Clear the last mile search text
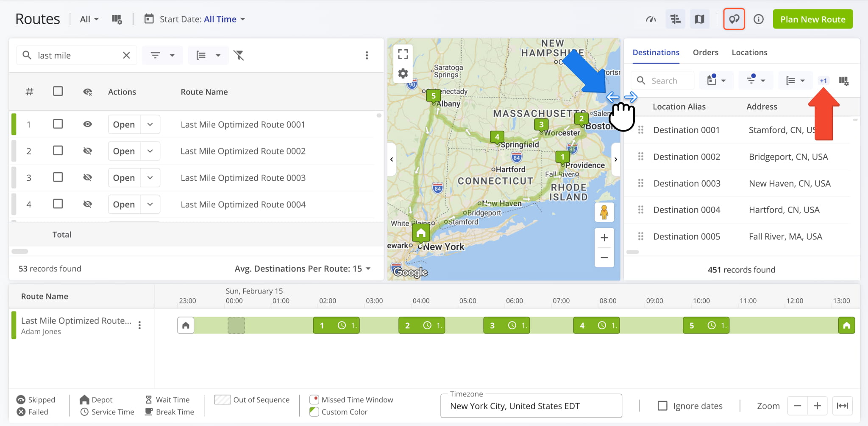 (126, 55)
